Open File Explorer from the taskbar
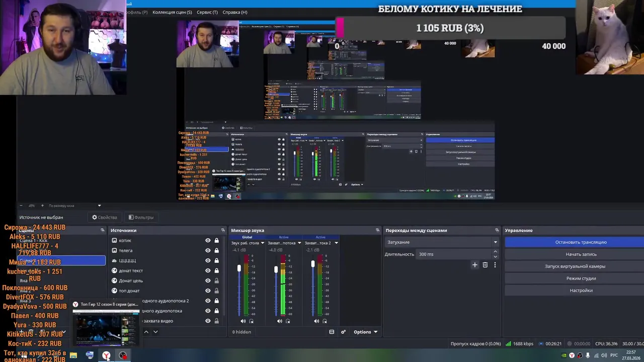The image size is (644, 362). [x=73, y=355]
